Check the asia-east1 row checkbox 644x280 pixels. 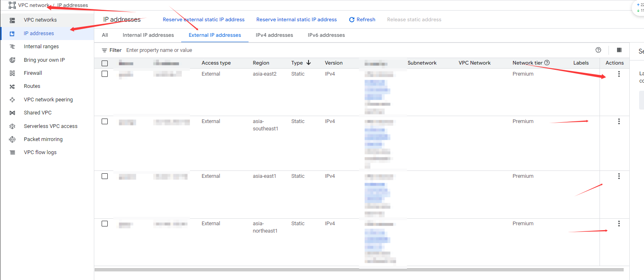pos(105,176)
